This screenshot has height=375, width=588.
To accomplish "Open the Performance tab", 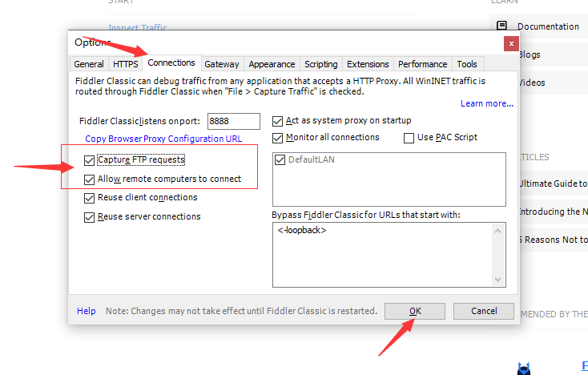I will tap(423, 64).
